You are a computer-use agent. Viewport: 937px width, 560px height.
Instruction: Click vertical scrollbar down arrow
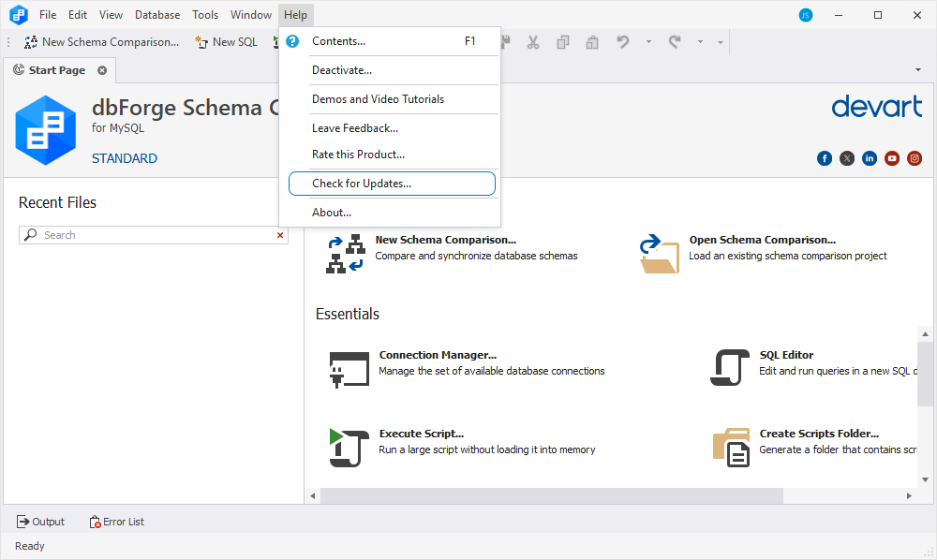[x=925, y=479]
